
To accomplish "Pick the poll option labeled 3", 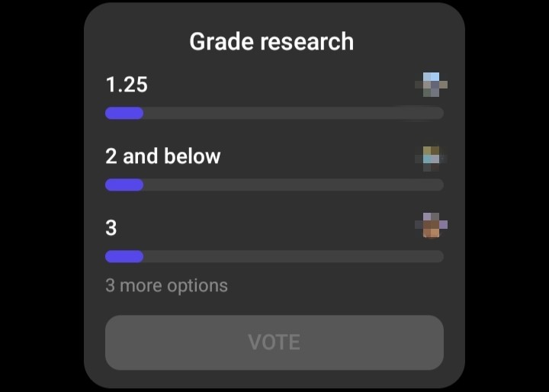I will tap(111, 228).
